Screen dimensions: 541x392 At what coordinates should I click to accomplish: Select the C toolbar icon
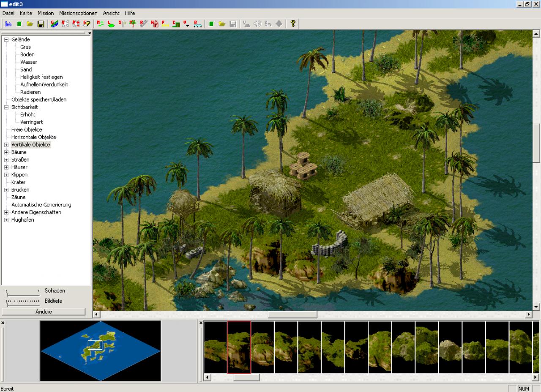[x=176, y=24]
